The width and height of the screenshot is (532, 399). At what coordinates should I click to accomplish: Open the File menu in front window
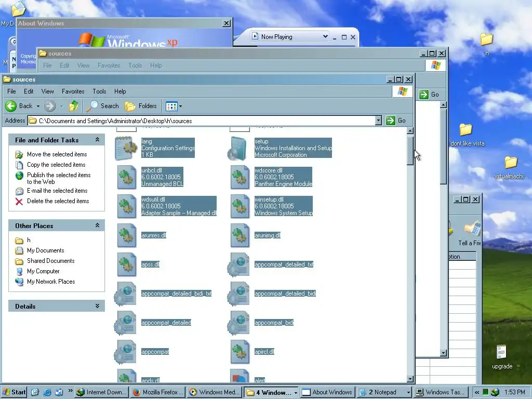(x=11, y=91)
